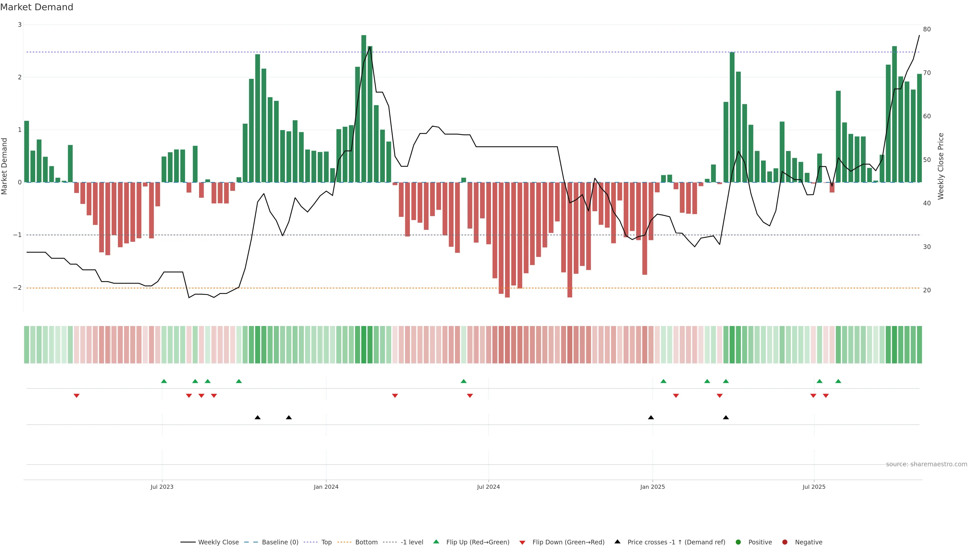Click the Jan 2024 x-axis label

[326, 487]
